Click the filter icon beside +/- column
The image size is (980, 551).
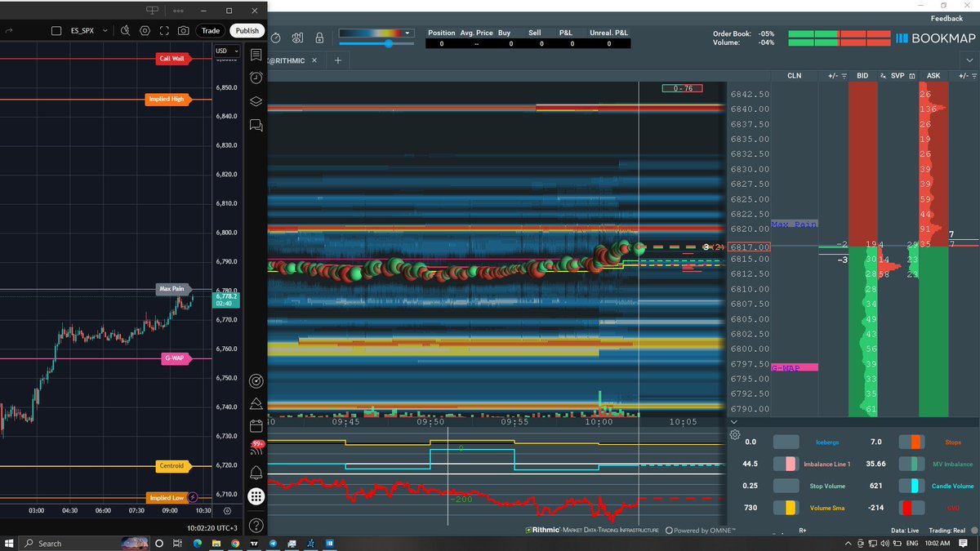844,75
